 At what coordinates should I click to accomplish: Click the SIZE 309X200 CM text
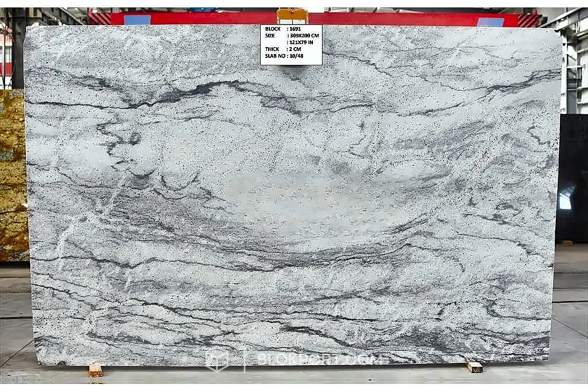292,36
